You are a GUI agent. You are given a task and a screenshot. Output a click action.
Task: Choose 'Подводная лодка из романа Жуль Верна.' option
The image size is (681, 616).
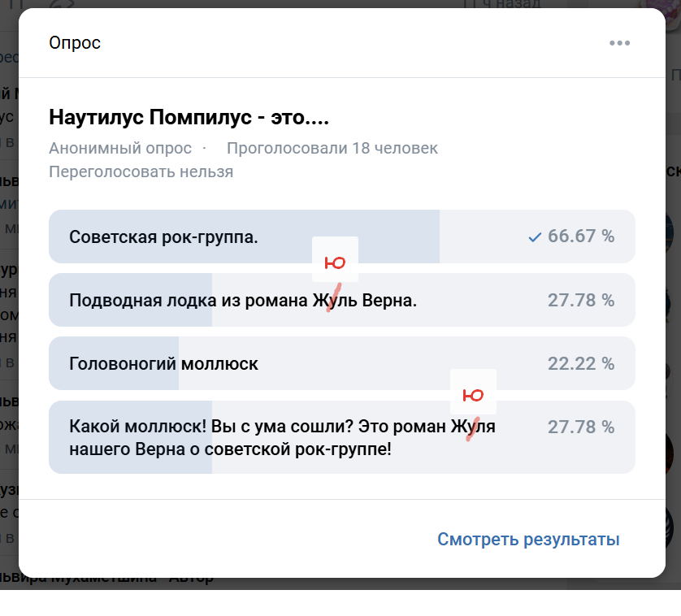pos(242,301)
